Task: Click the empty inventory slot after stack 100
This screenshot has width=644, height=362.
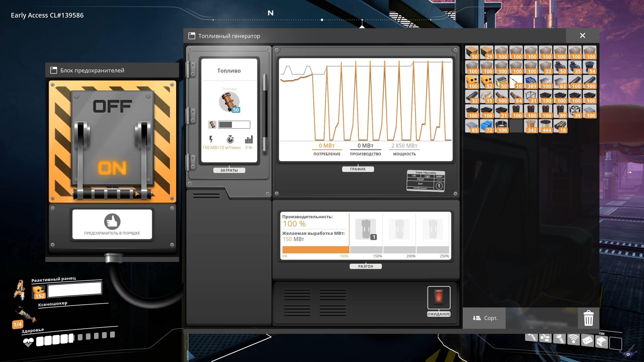Action: (516, 126)
